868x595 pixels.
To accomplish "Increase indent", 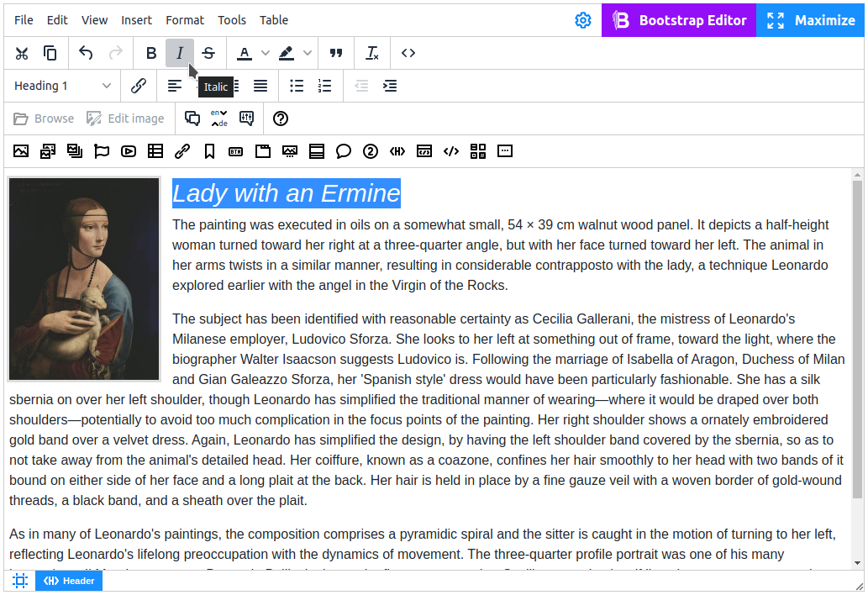I will [390, 86].
